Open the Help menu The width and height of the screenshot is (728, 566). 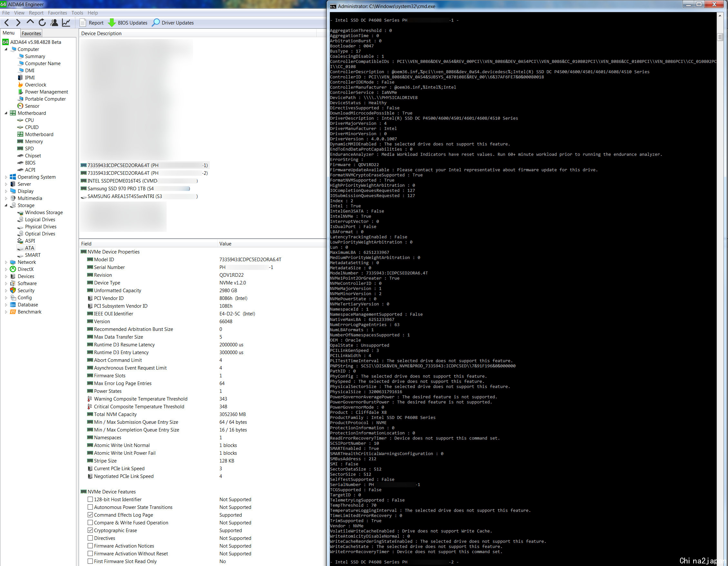(93, 13)
